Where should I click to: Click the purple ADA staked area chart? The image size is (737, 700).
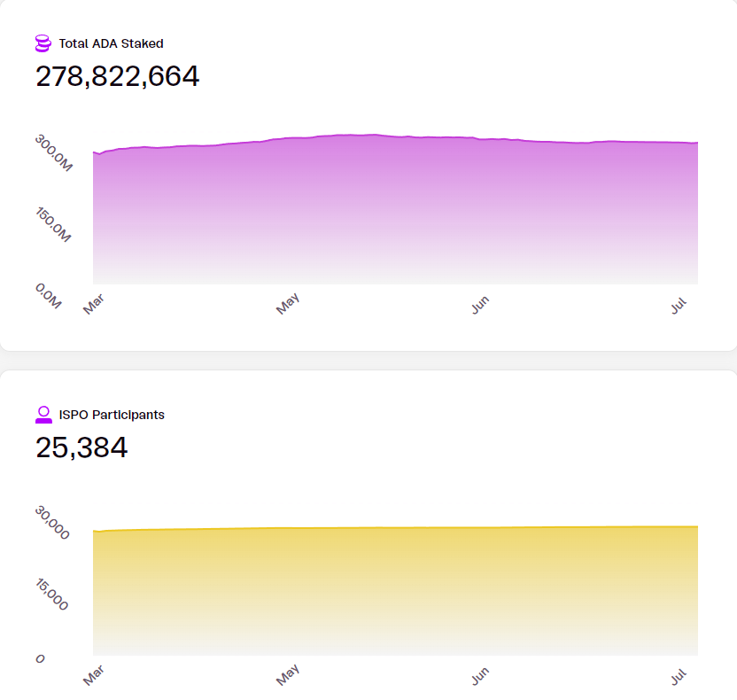pyautogui.click(x=395, y=213)
